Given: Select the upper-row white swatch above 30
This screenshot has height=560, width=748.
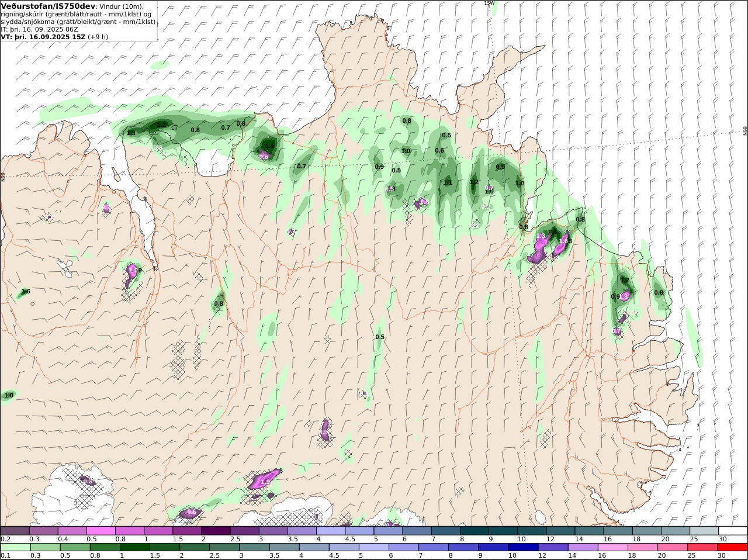Looking at the screenshot, I should coord(733,531).
